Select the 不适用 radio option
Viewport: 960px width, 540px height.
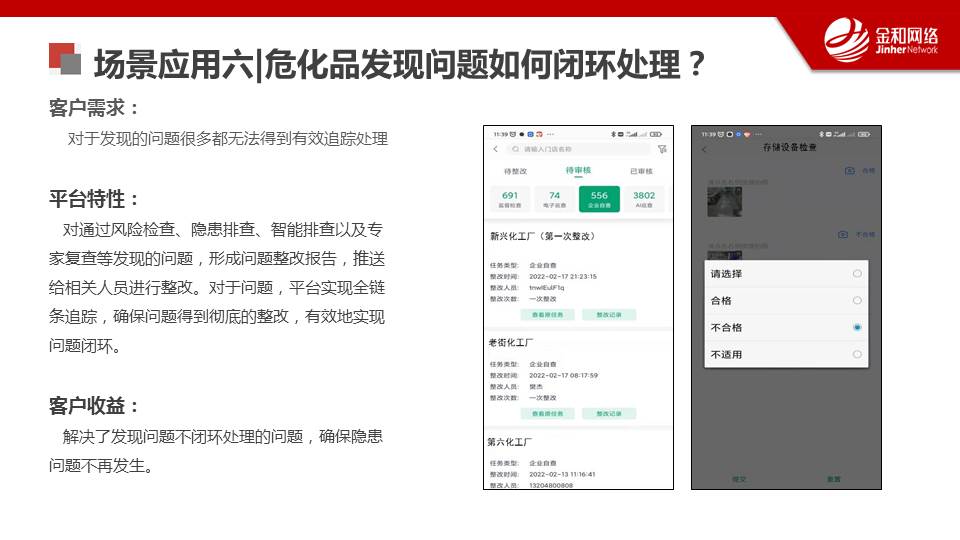(x=857, y=354)
